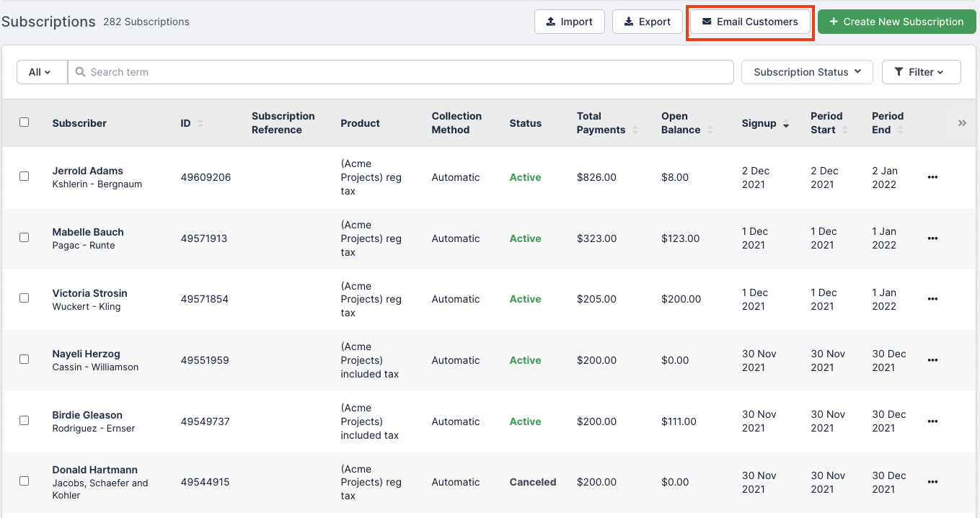980x518 pixels.
Task: Open row actions for Donald Hartmann
Action: (932, 482)
